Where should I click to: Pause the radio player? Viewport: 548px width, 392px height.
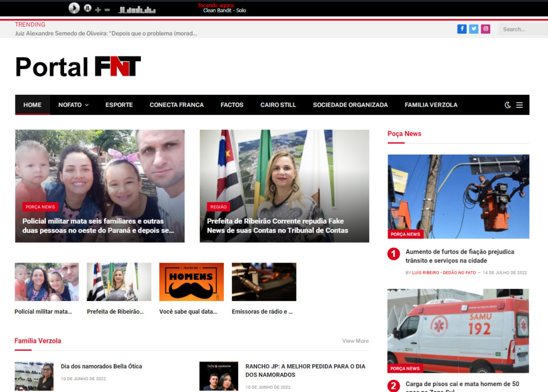click(87, 8)
